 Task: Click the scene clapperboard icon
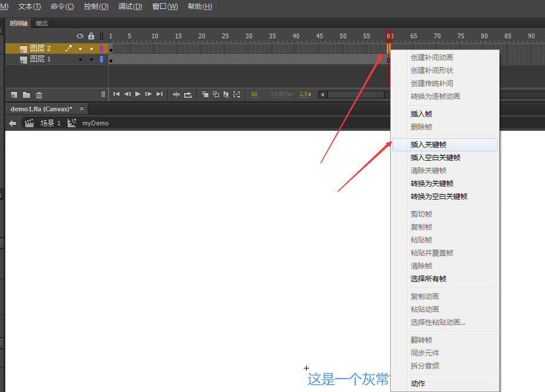coord(29,123)
